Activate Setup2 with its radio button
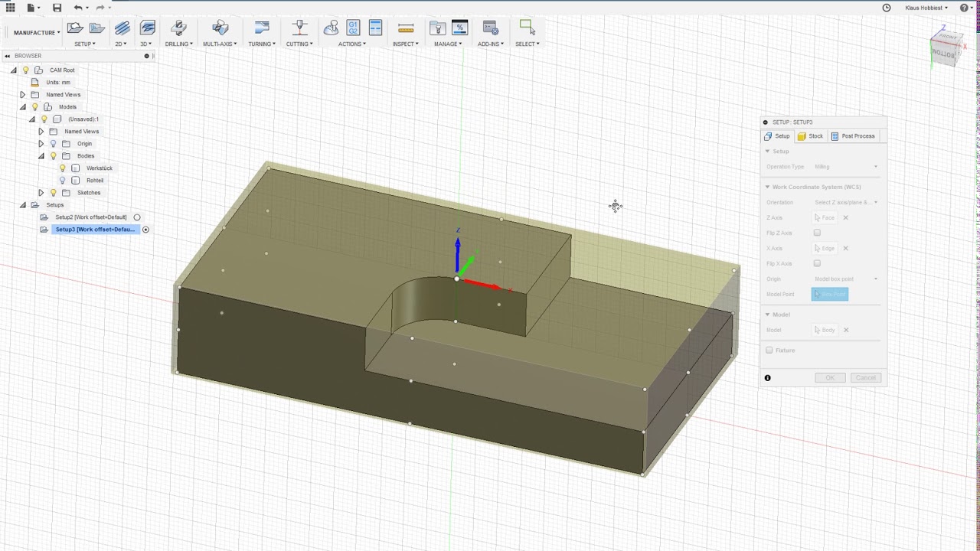This screenshot has width=980, height=551. coord(137,217)
